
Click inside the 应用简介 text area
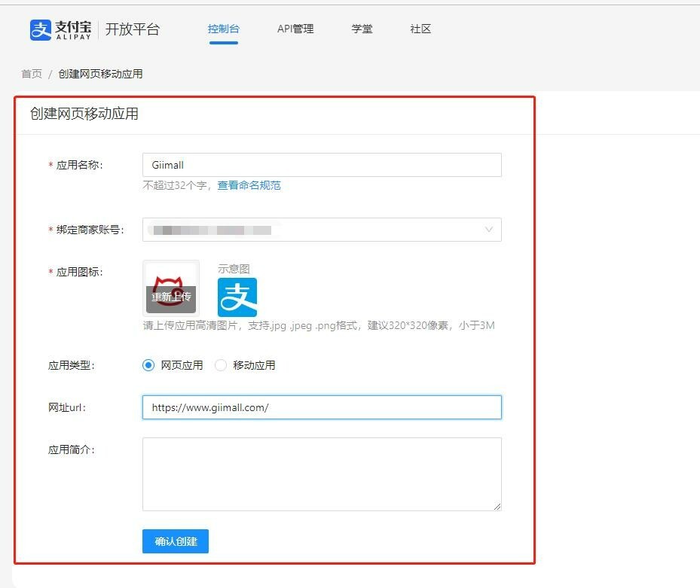click(x=322, y=474)
